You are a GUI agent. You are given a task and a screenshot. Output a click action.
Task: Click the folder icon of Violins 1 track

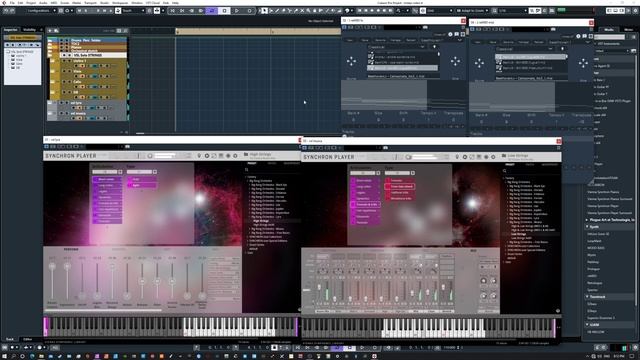(x=52, y=61)
